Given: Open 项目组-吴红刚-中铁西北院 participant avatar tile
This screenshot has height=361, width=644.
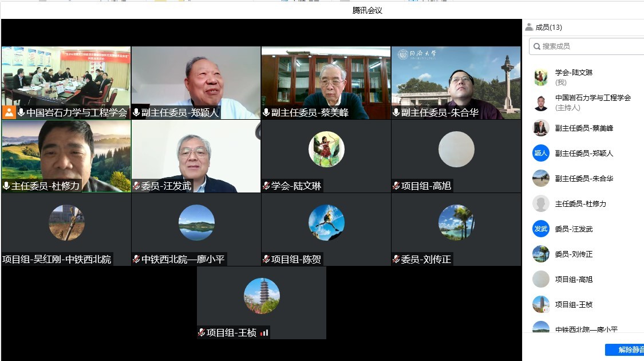Looking at the screenshot, I should pos(66,223).
